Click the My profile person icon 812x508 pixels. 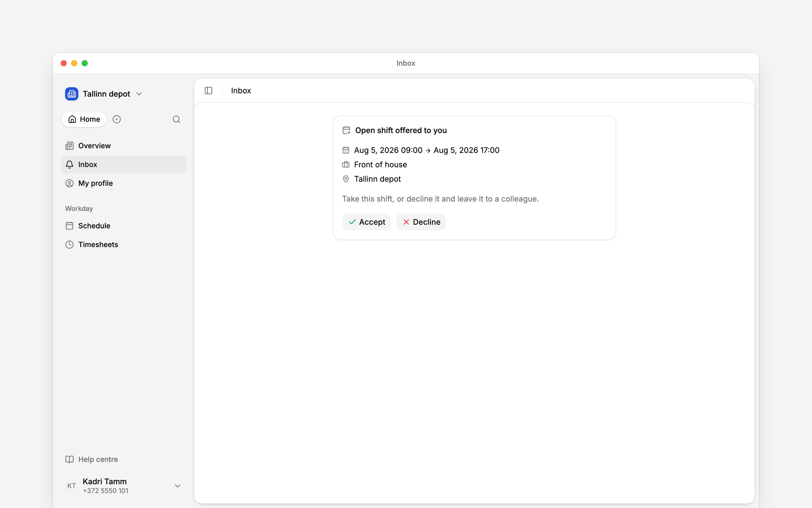tap(70, 183)
